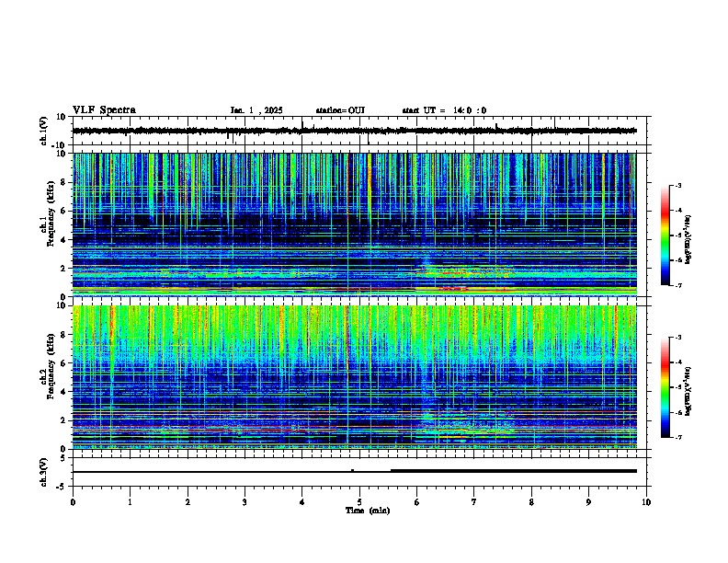Click the ch.2 color bar 'log(PSD)' label
The image size is (728, 563).
[688, 392]
